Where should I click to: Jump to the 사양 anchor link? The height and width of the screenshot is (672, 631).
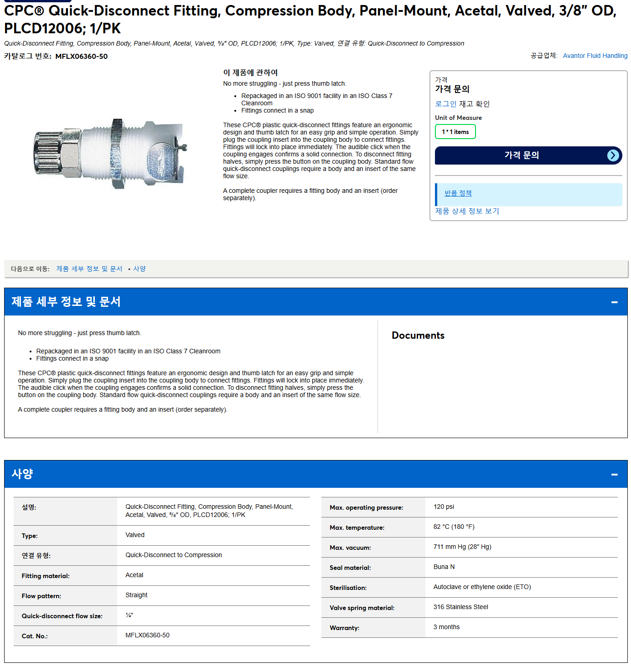coord(140,269)
